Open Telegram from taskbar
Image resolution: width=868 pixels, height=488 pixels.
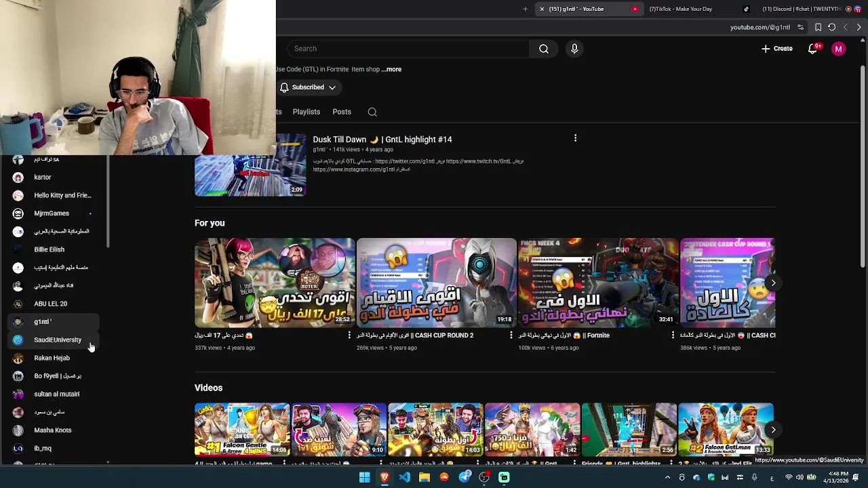(465, 477)
